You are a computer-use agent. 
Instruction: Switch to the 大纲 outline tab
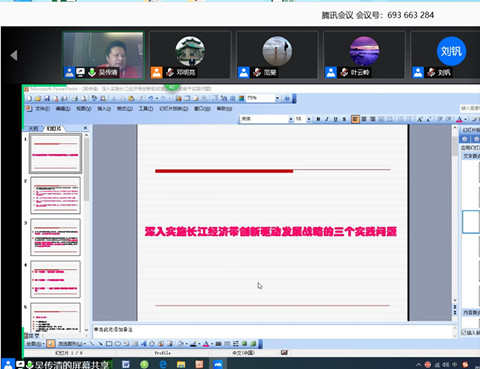point(33,128)
